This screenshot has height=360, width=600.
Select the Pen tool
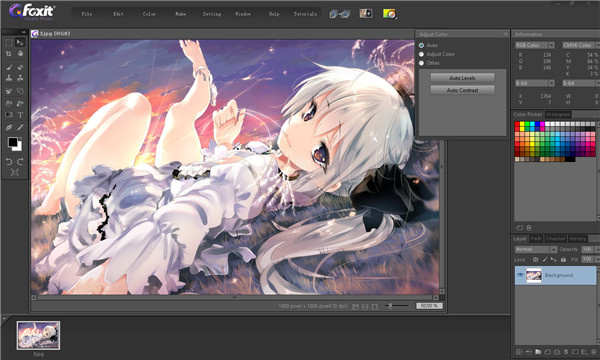pos(9,127)
